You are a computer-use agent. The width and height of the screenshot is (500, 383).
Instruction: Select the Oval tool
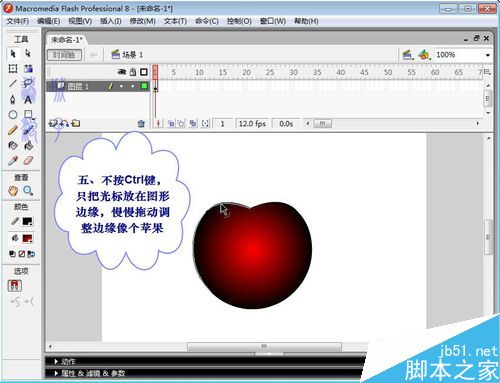point(13,115)
